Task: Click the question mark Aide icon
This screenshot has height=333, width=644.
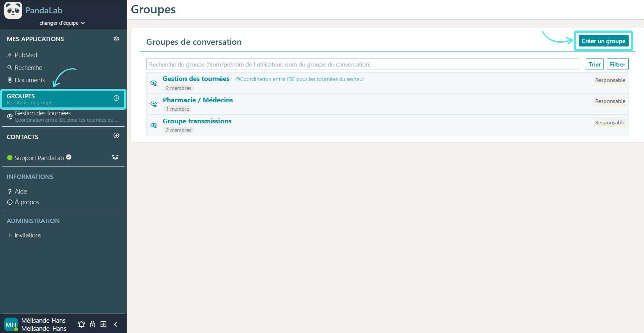Action: tap(10, 191)
